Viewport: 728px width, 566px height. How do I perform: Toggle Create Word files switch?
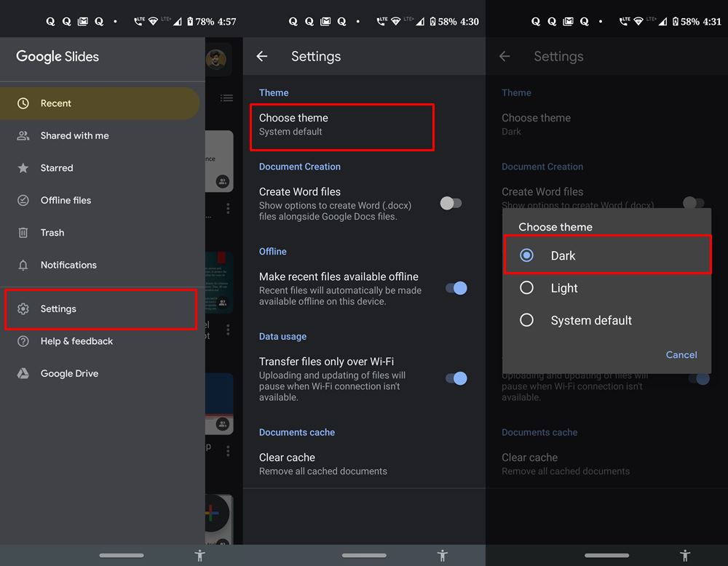[x=451, y=203]
